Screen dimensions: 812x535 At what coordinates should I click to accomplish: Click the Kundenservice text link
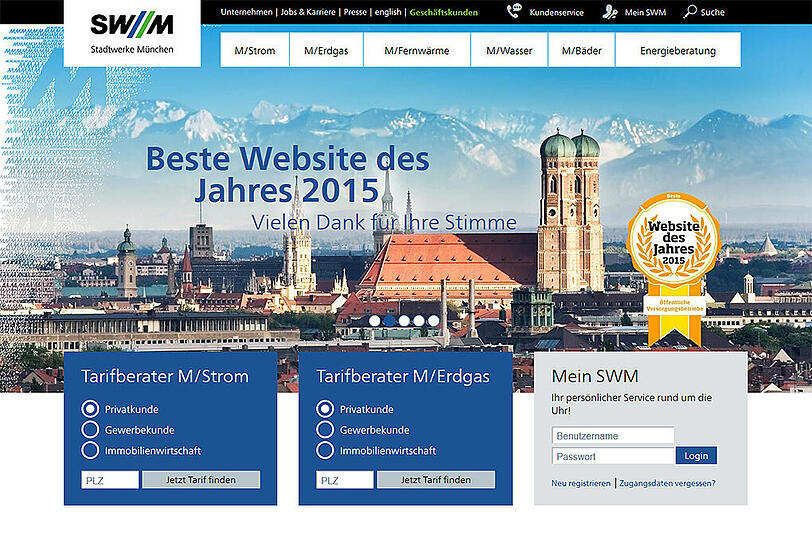pos(557,12)
